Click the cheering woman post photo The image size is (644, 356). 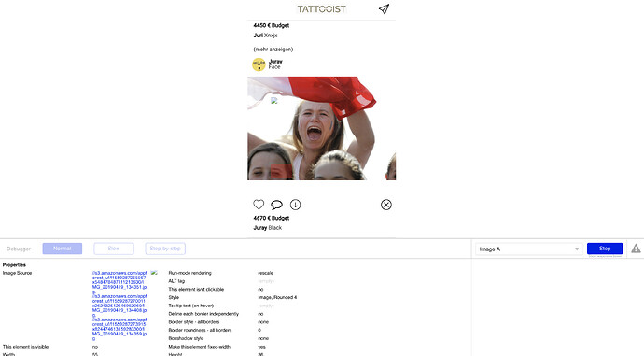coord(322,128)
